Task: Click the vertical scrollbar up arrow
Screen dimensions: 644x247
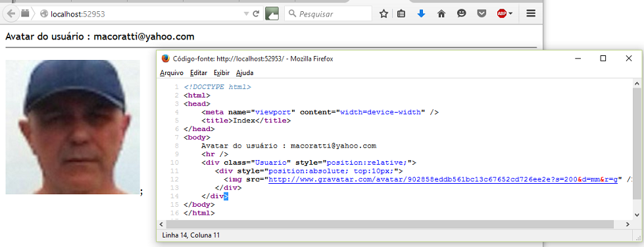Action: pos(637,84)
